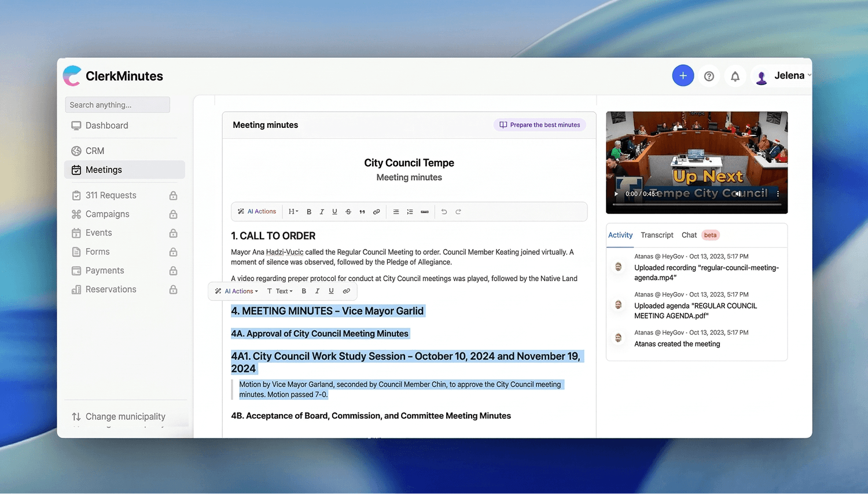
Task: Open the help question mark icon
Action: pyautogui.click(x=709, y=76)
